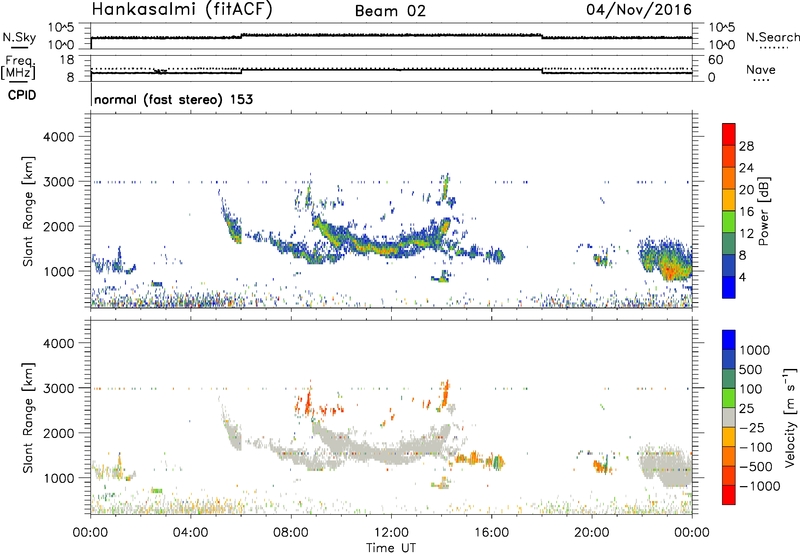Pick the blue top segment of Velocity colorbar
The image size is (800, 554).
[729, 340]
